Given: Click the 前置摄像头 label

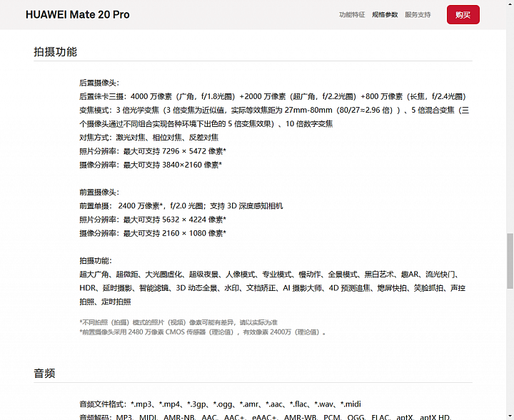Looking at the screenshot, I should 99,192.
